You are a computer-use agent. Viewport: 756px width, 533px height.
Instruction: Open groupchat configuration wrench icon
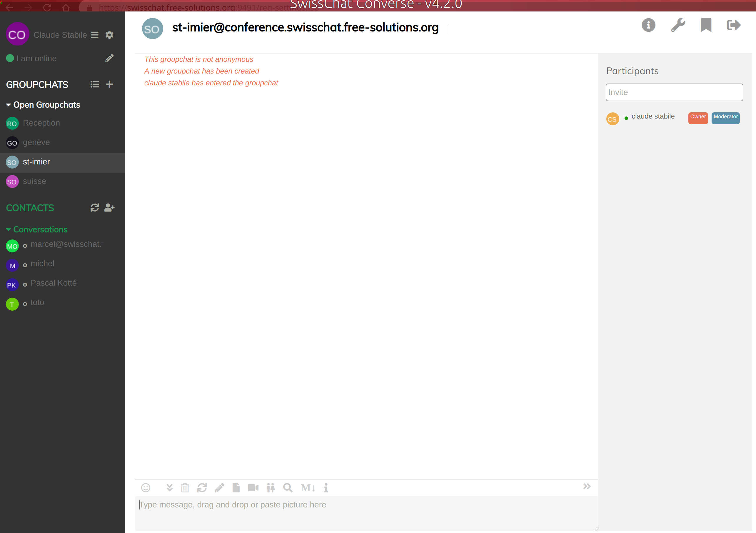[x=678, y=25]
